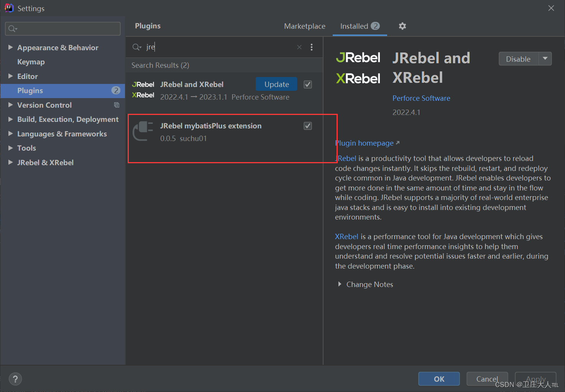565x392 pixels.
Task: Click the large JRebel XRebel logo in details pane
Action: click(x=358, y=68)
